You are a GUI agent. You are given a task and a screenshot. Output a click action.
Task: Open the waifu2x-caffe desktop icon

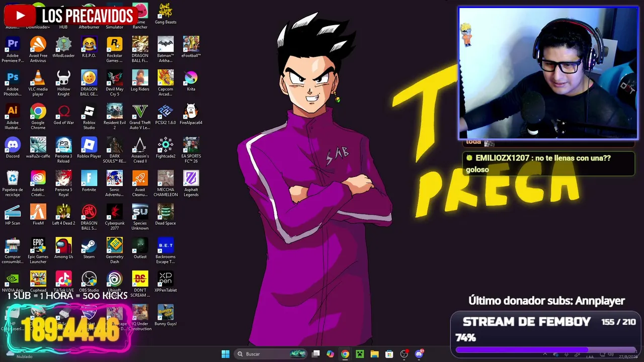click(x=38, y=148)
